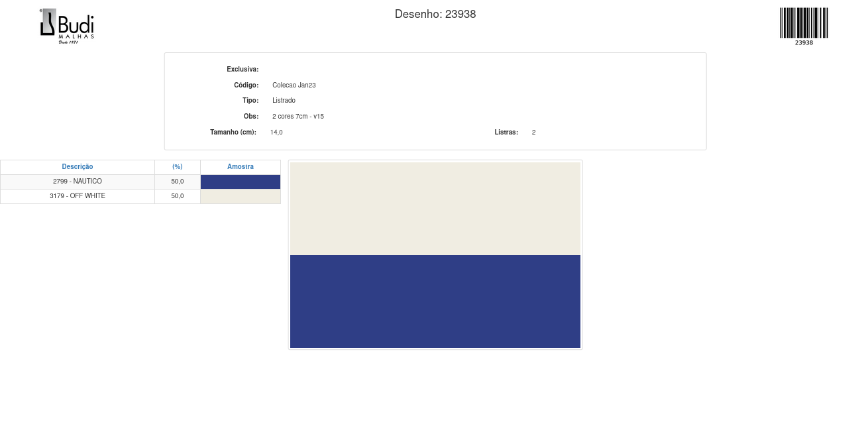Click the navy Nautico sample swatch

pyautogui.click(x=240, y=182)
